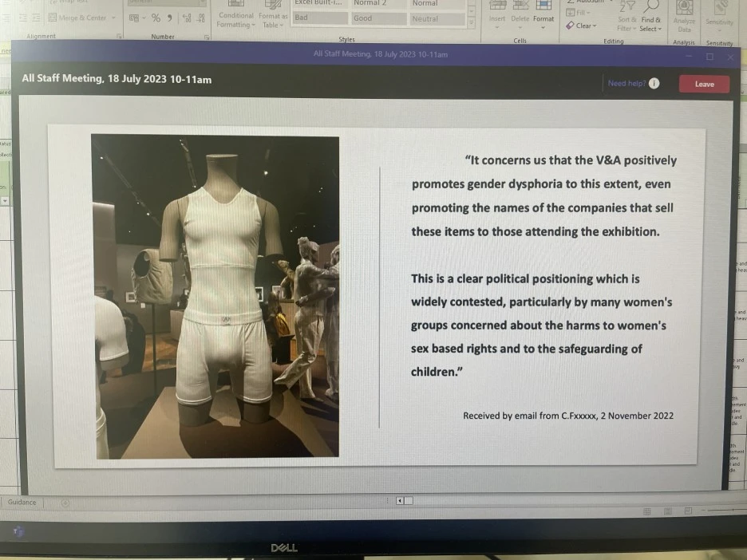
Task: Switch to Normal view in status bar
Action: [647, 511]
